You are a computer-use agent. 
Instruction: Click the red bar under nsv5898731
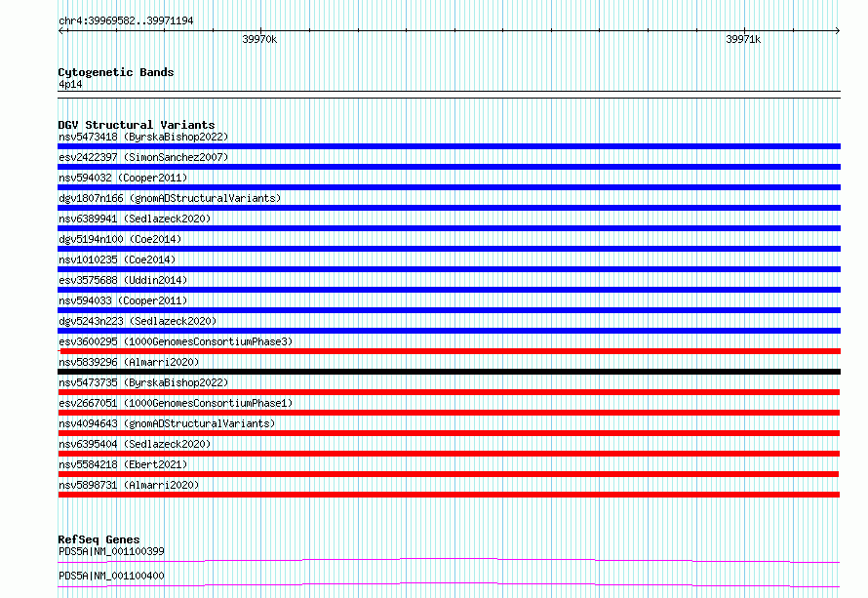[449, 495]
